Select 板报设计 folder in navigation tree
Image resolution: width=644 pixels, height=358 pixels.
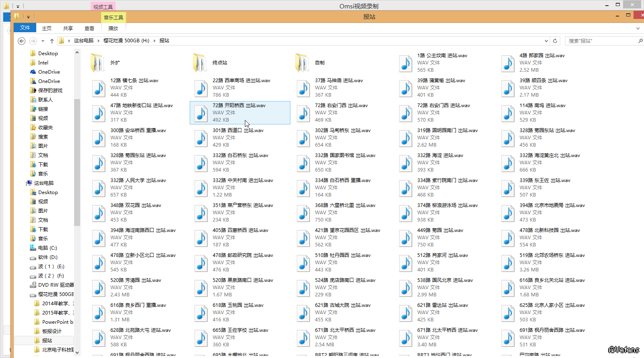point(52,331)
